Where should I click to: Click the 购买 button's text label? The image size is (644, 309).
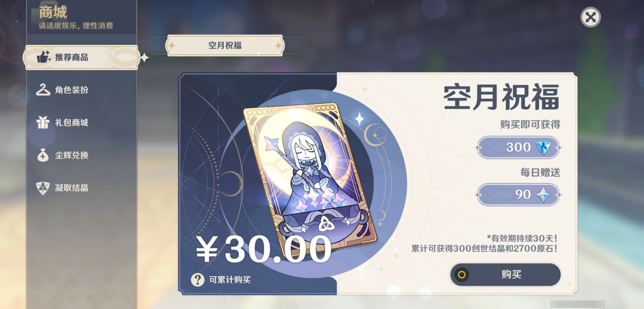511,274
